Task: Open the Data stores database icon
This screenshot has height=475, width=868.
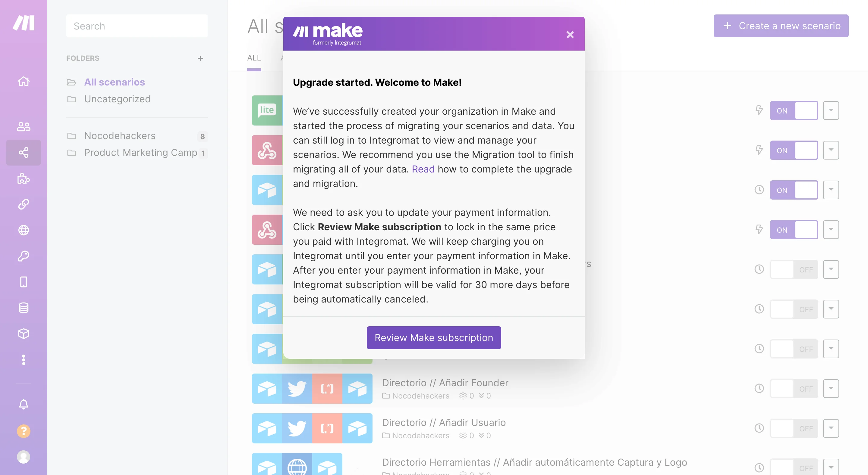Action: pyautogui.click(x=24, y=308)
